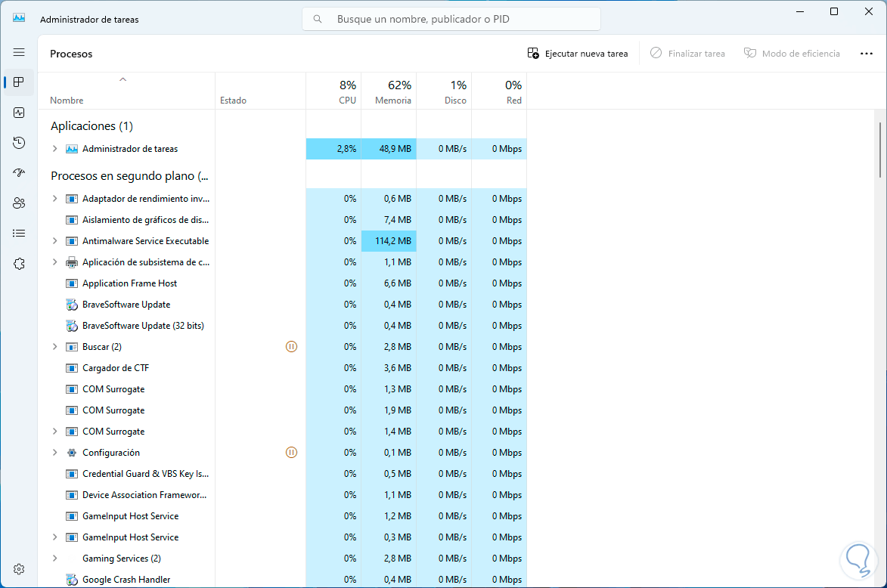Expand the Buscar (2) process group
Image resolution: width=887 pixels, height=588 pixels.
[x=54, y=347]
